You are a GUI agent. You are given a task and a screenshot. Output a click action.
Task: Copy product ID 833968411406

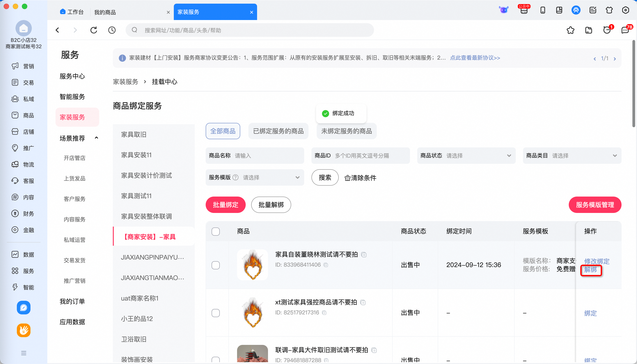[326, 265]
